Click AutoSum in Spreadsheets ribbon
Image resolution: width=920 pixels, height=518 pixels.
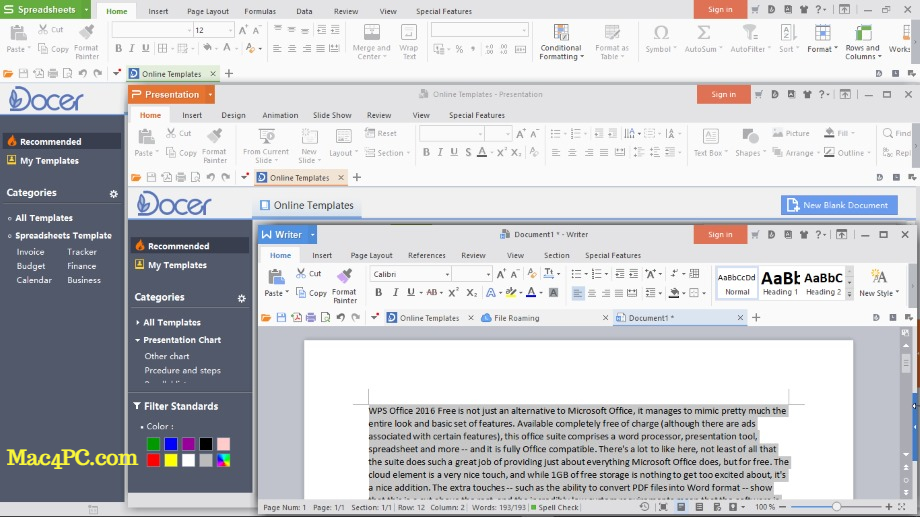(702, 39)
